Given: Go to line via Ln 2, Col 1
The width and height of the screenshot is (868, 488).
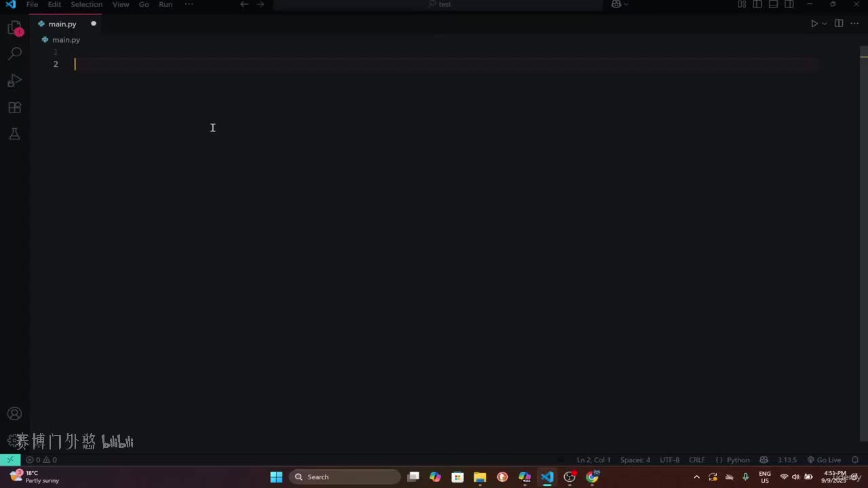Looking at the screenshot, I should (x=593, y=460).
